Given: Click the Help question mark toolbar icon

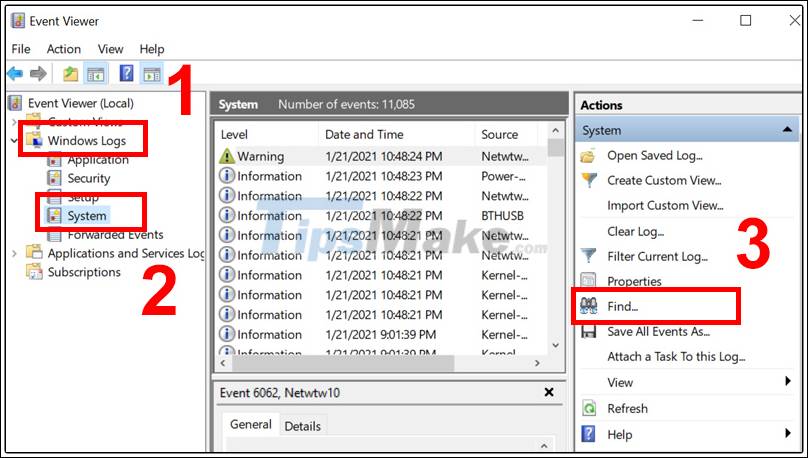Looking at the screenshot, I should pyautogui.click(x=126, y=74).
